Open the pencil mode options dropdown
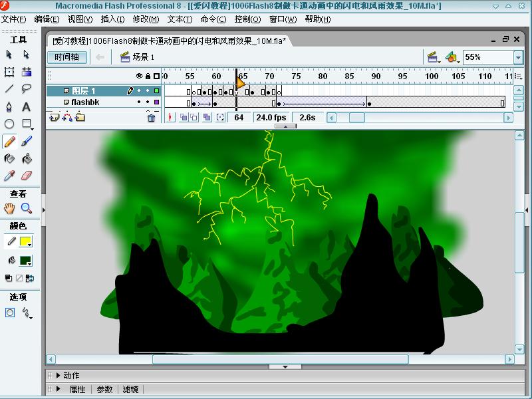The height and width of the screenshot is (399, 532). (x=27, y=313)
